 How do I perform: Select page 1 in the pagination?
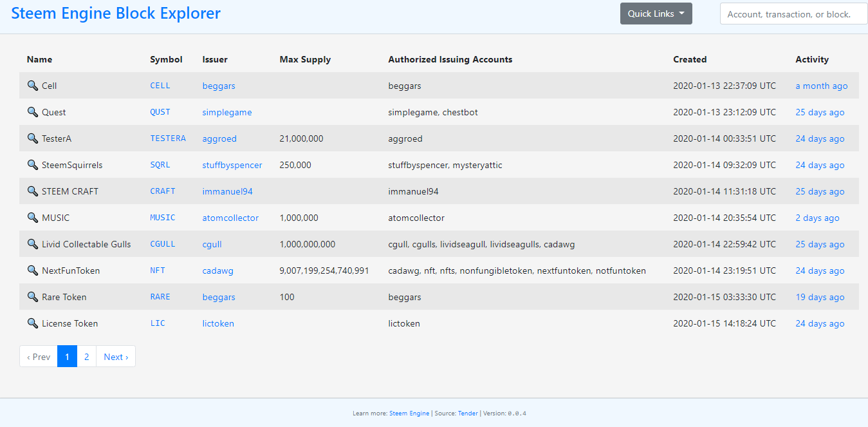(x=67, y=357)
